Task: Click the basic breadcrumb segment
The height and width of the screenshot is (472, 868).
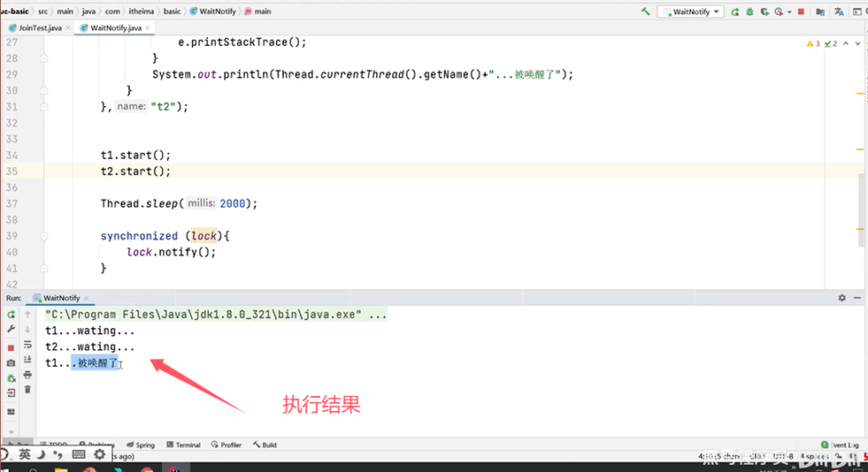Action: [172, 11]
